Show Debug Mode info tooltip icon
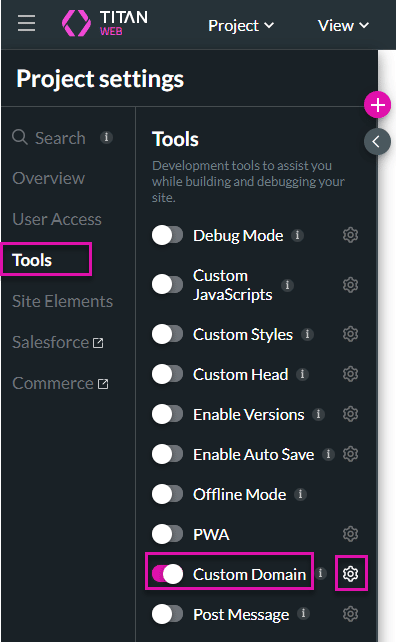Image resolution: width=396 pixels, height=642 pixels. (x=297, y=235)
